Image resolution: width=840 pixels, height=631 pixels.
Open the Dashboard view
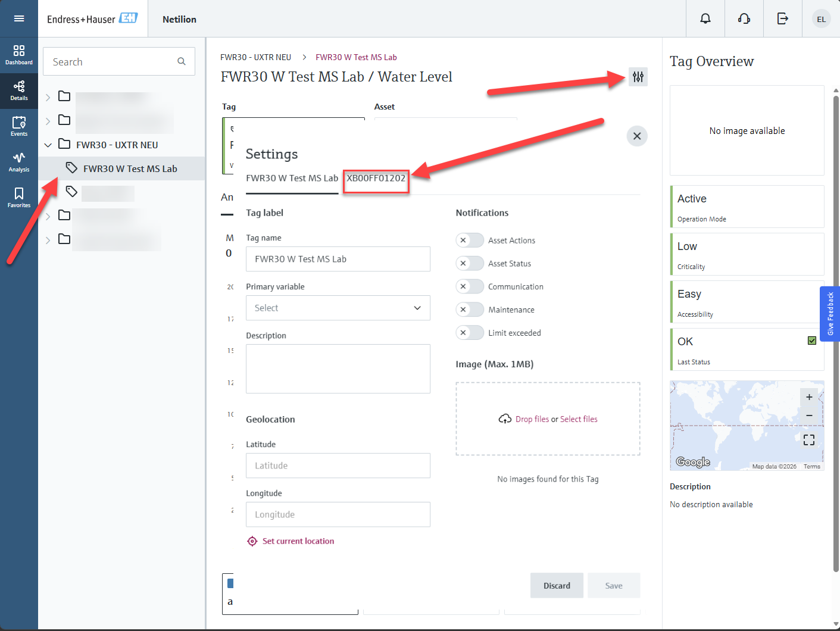(19, 55)
